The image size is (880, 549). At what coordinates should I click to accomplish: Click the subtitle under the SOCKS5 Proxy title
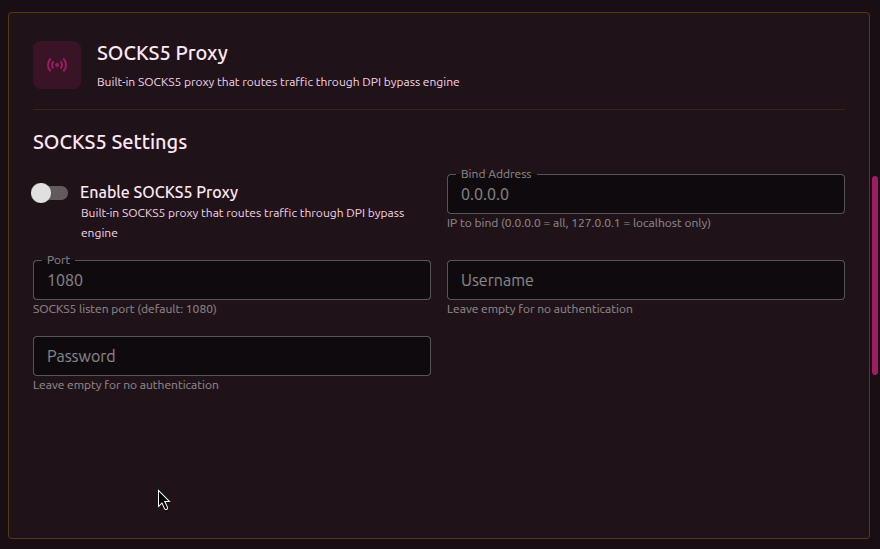click(278, 82)
